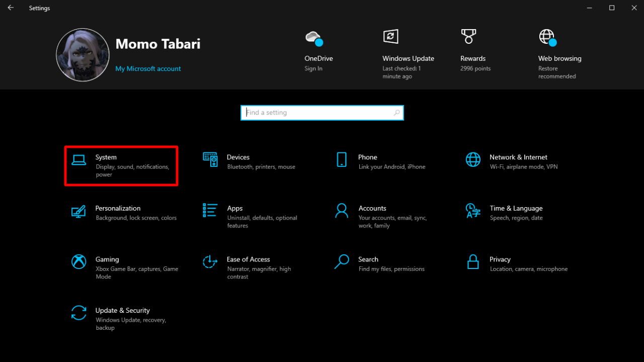This screenshot has width=644, height=362.
Task: Select the Privacy title text
Action: (x=500, y=259)
